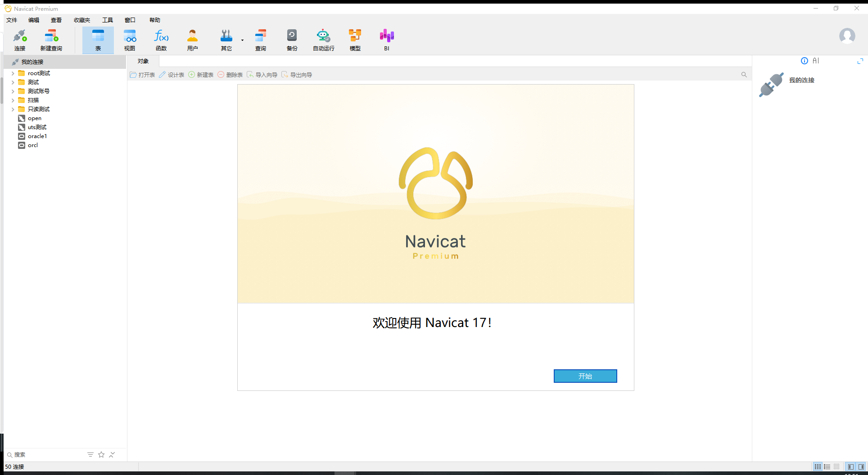The image size is (868, 475).
Task: Click 导入向导 (Import Wizard) button
Action: pyautogui.click(x=262, y=75)
